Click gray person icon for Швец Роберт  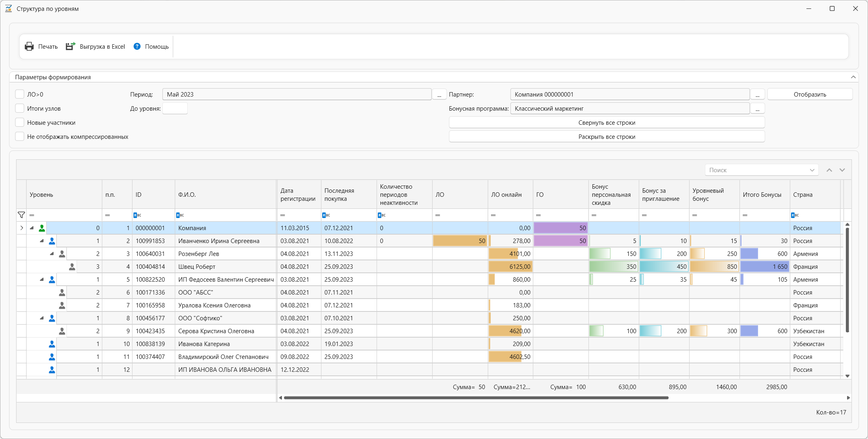coord(72,267)
